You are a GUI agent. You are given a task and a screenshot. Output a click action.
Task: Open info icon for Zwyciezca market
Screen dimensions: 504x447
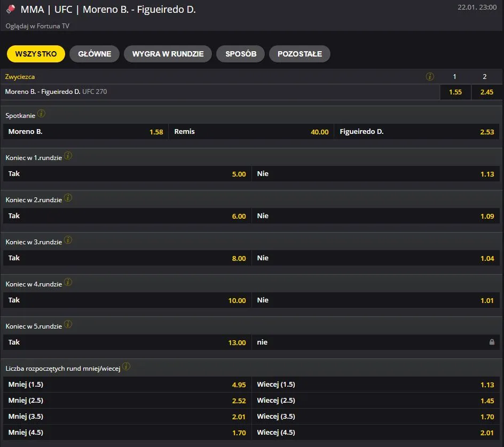click(x=430, y=76)
